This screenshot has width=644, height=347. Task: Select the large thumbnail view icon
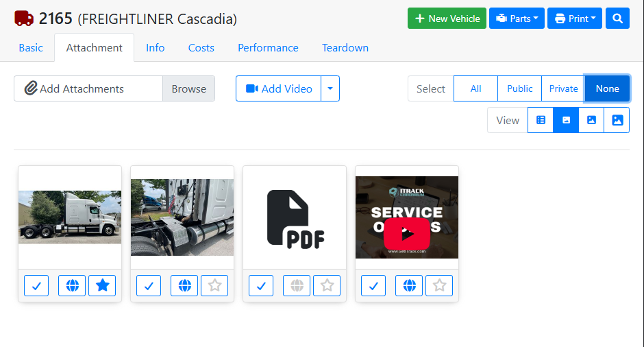coord(617,120)
